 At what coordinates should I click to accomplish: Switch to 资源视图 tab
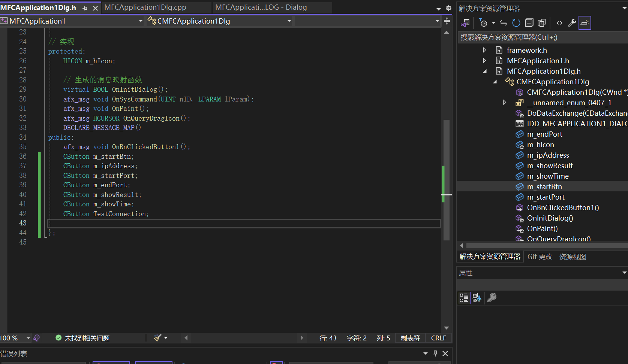(573, 257)
